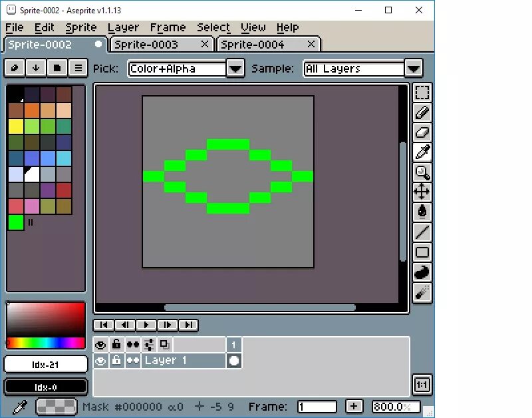This screenshot has width=532, height=418.
Task: Select the Eyedropper tool in toolbar
Action: 422,152
